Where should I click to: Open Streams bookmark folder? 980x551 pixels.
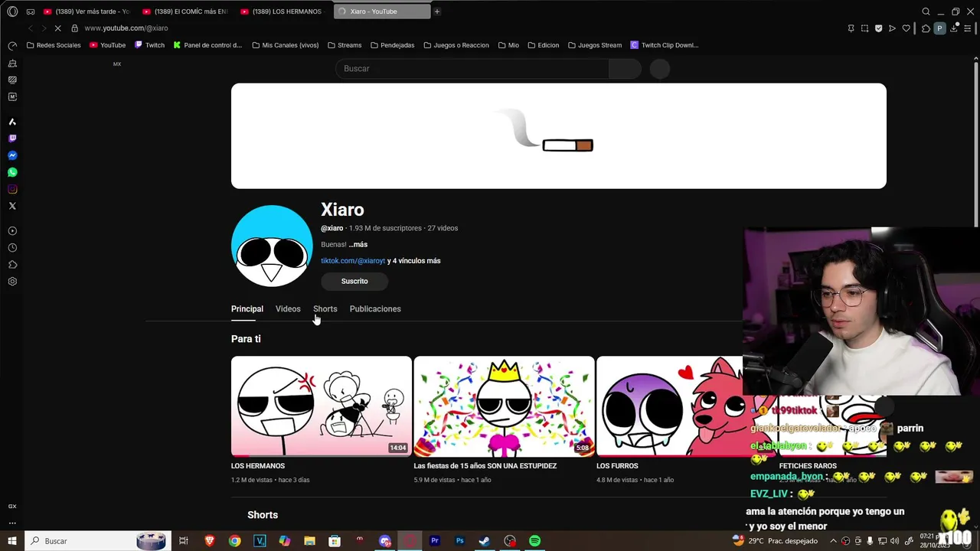(345, 45)
